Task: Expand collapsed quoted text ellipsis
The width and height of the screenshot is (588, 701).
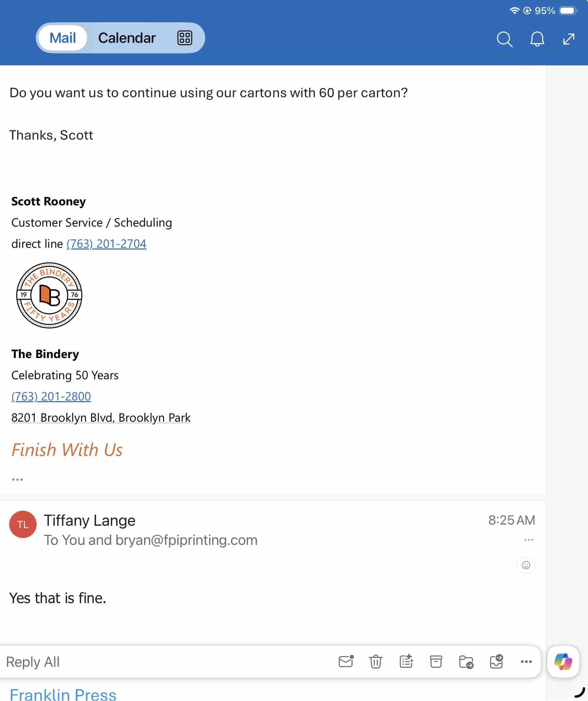Action: pos(17,480)
